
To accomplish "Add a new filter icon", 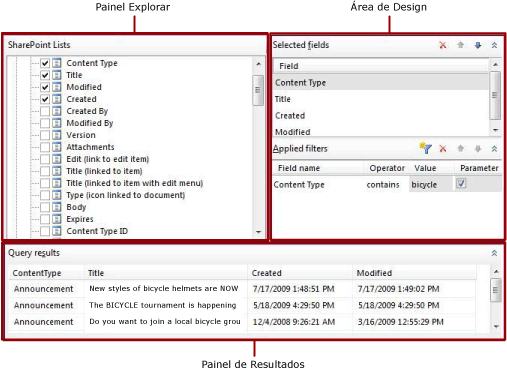I will [x=426, y=148].
